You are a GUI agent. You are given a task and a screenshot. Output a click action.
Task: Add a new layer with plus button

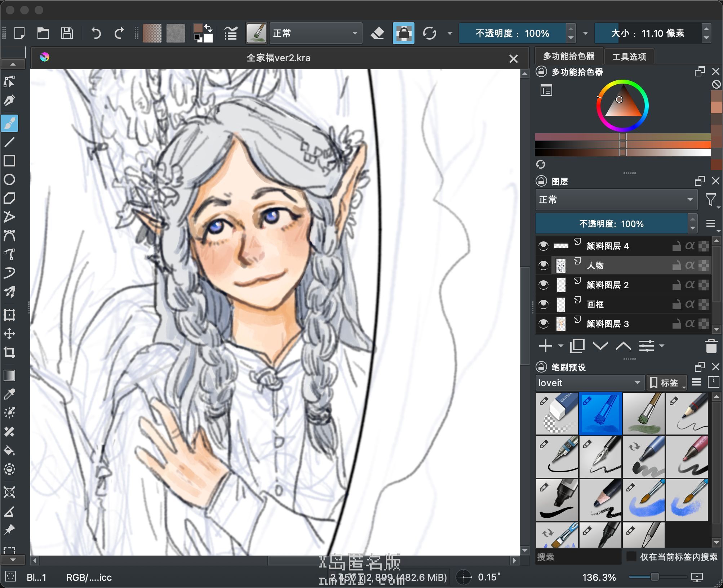point(545,346)
